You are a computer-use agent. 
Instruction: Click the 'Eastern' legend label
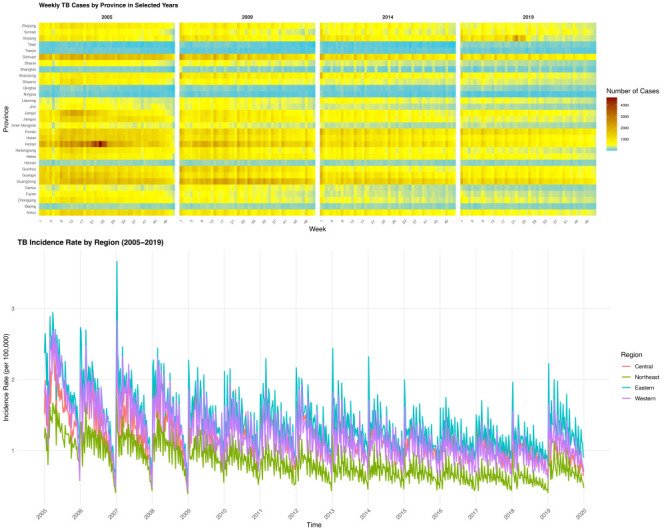[x=644, y=388]
